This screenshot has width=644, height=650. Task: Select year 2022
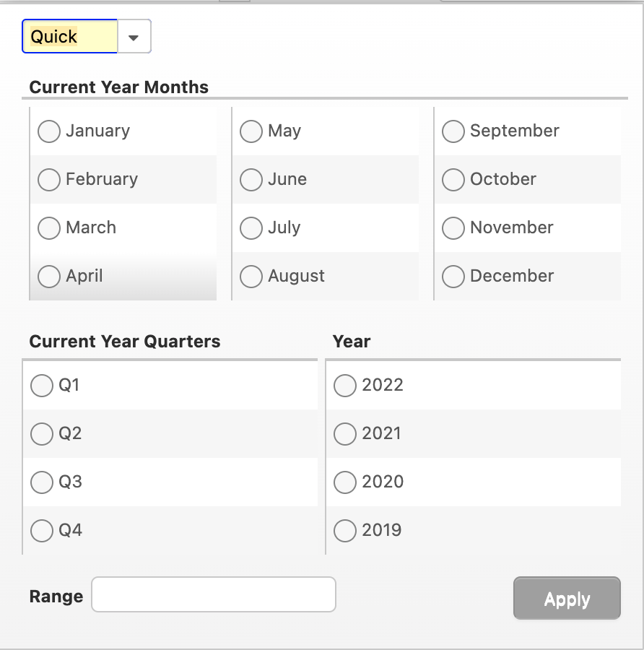click(345, 386)
